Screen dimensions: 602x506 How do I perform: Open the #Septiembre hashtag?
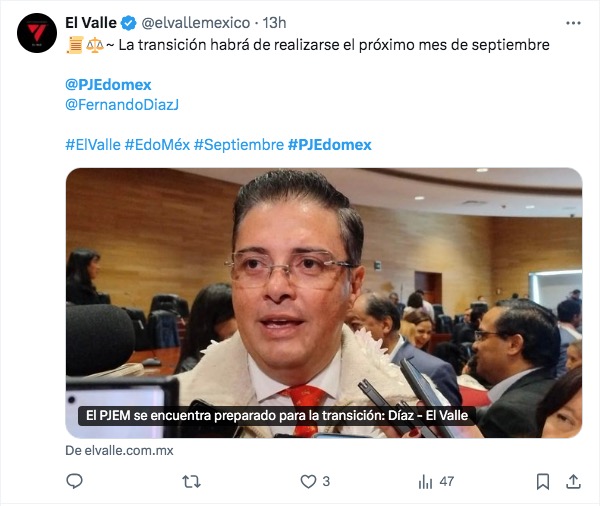pos(239,145)
